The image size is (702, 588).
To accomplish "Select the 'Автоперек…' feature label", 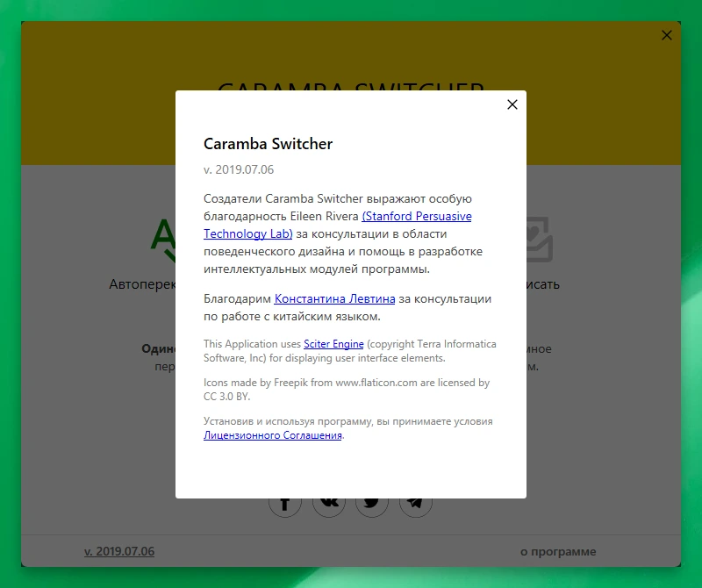I will click(142, 284).
